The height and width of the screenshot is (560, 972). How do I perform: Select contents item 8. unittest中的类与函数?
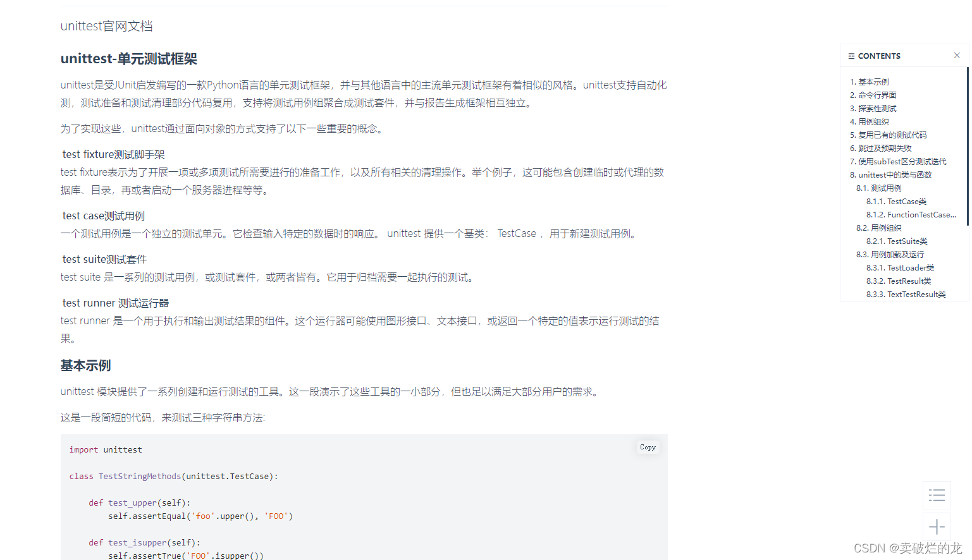[890, 174]
